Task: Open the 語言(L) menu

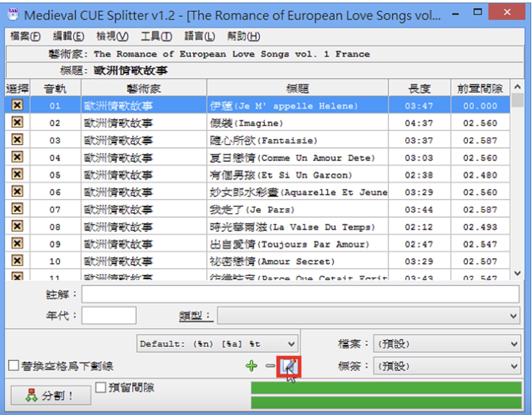Action: coord(200,37)
